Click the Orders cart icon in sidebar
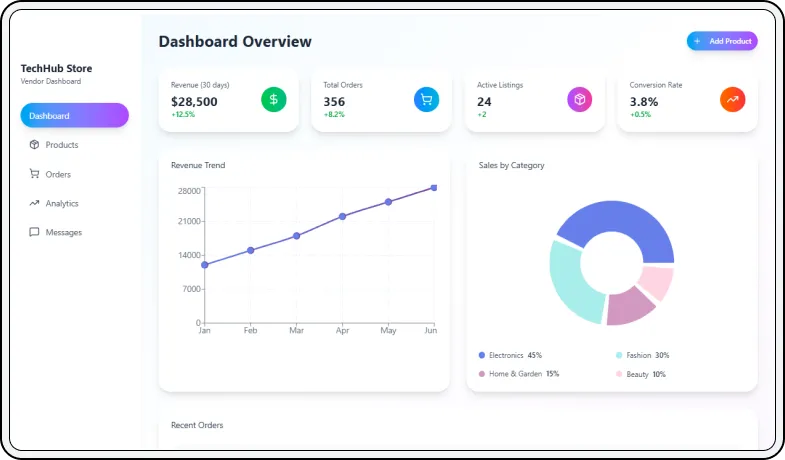Viewport: 785px width, 460px height. click(x=35, y=174)
